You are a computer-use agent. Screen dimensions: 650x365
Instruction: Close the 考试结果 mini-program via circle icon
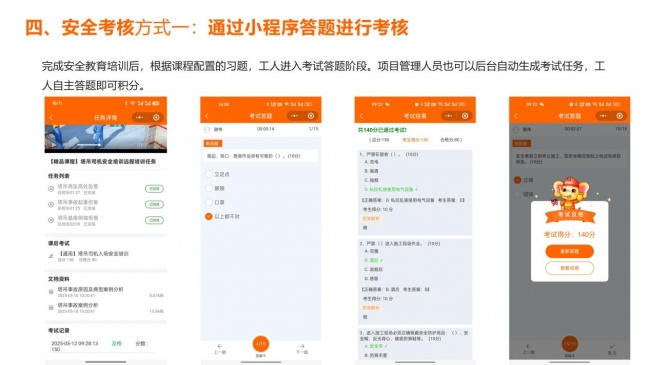coord(465,116)
